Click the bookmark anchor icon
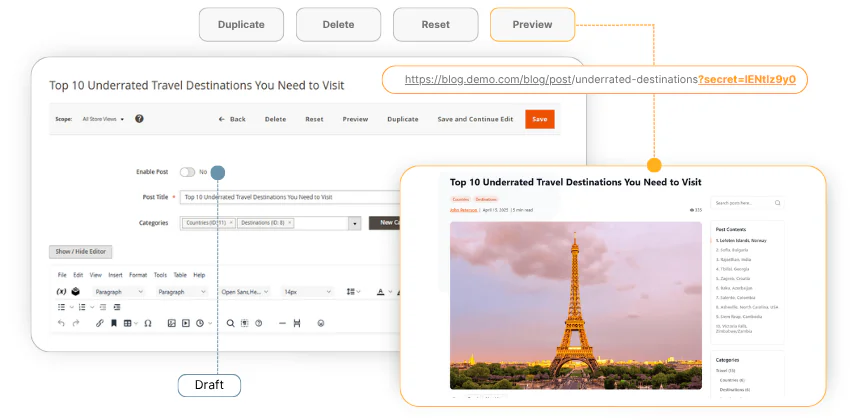 114,323
